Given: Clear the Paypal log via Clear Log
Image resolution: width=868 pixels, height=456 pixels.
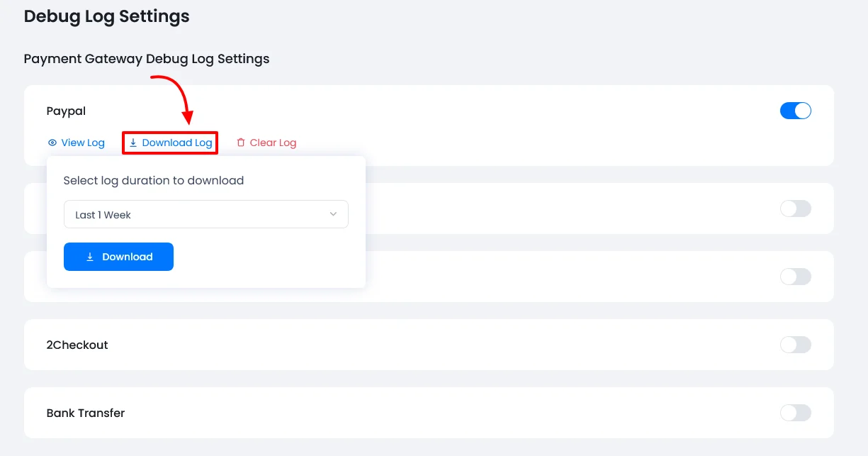Looking at the screenshot, I should [x=273, y=143].
